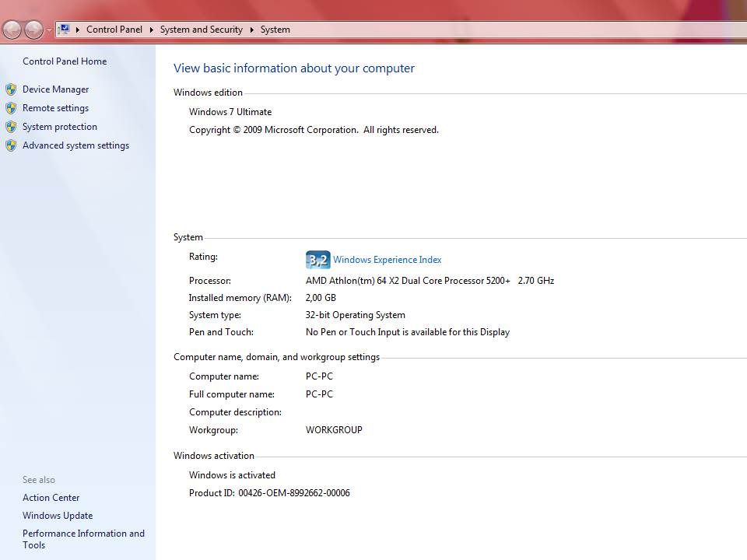747x560 pixels.
Task: Open Windows Update link
Action: 58,516
